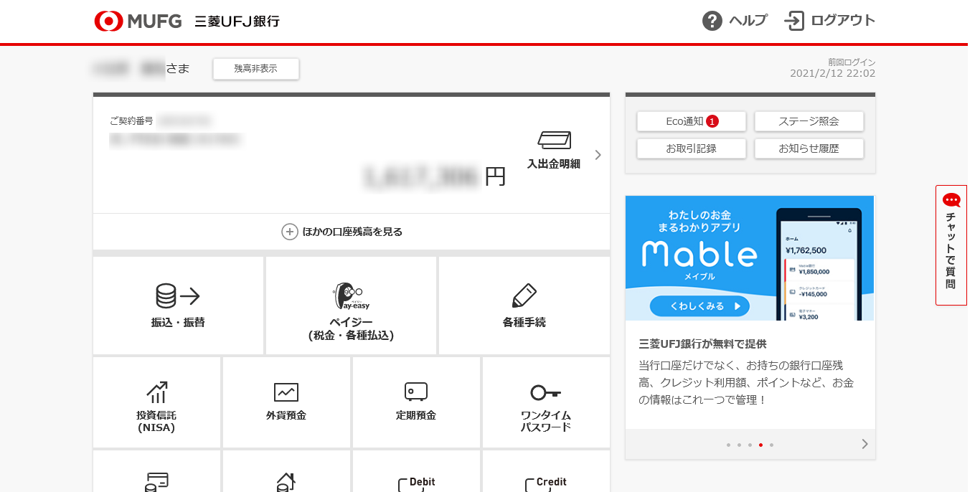Select the active red carousel dot

760,445
